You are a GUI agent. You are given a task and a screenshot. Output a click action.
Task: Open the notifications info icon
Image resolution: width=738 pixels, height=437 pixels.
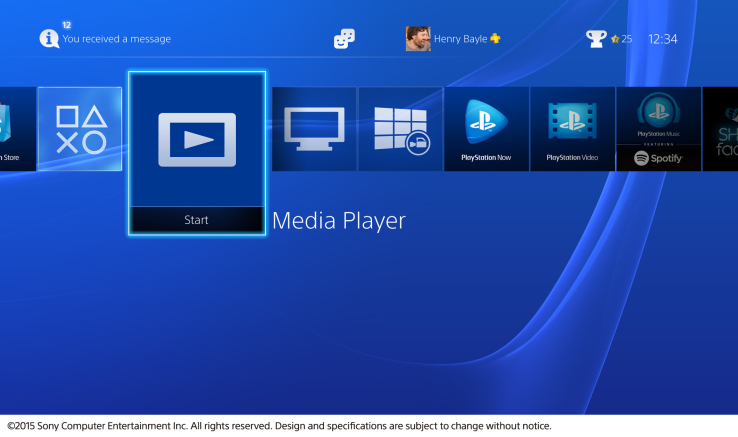pyautogui.click(x=48, y=38)
